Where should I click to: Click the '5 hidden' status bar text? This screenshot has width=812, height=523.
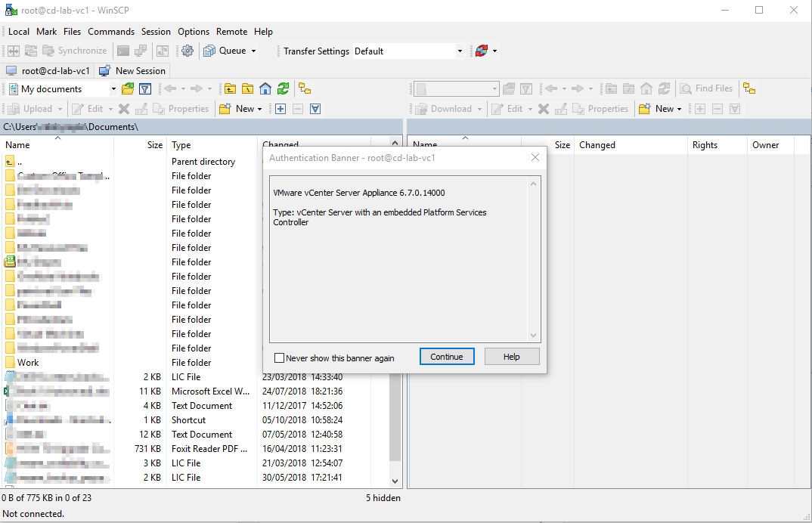coord(383,498)
